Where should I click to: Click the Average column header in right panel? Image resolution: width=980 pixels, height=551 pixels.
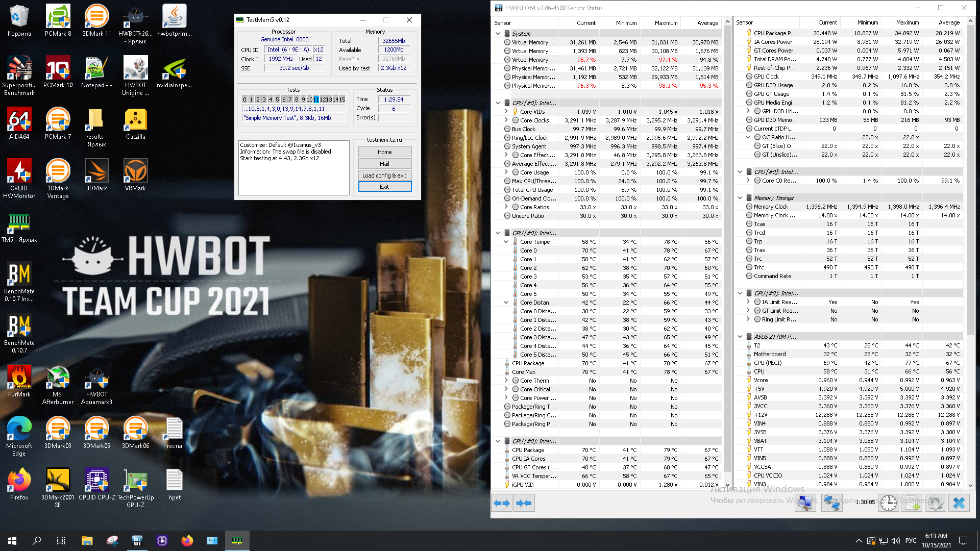948,22
